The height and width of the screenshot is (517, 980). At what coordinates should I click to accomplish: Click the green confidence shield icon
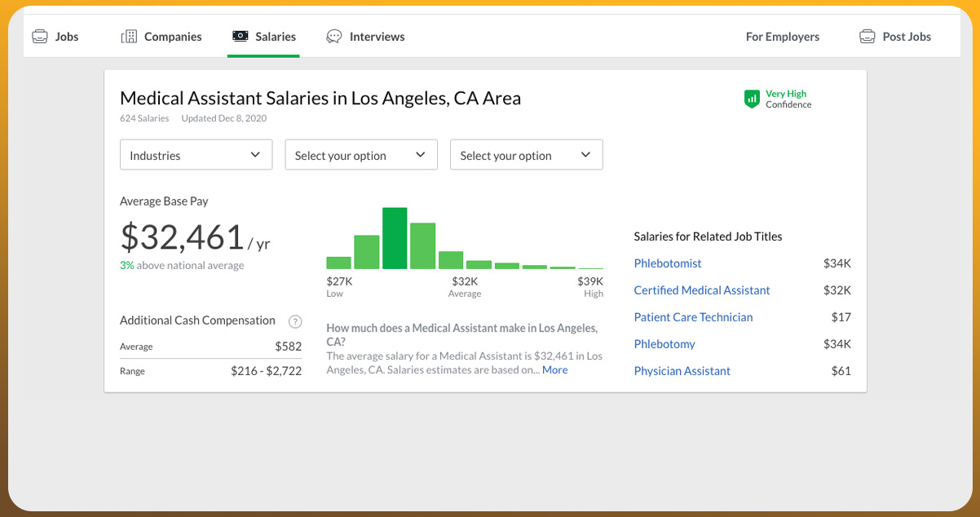752,99
